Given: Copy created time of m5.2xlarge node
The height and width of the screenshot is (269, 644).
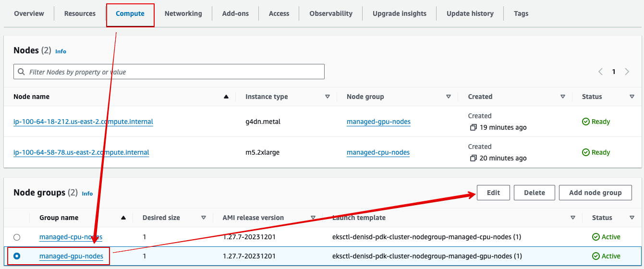Looking at the screenshot, I should pos(473,158).
